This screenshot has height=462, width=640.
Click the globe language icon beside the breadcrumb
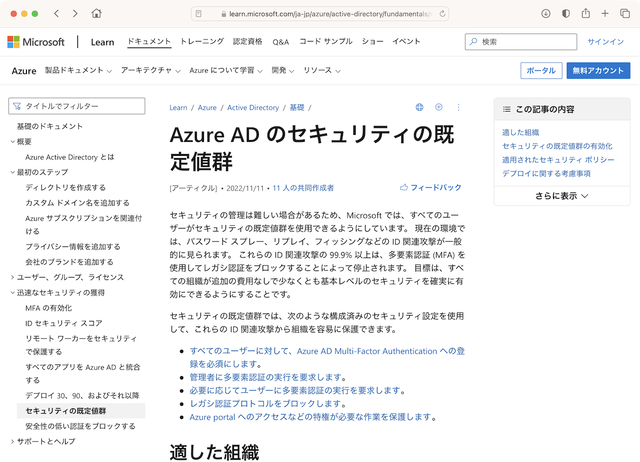pyautogui.click(x=419, y=107)
